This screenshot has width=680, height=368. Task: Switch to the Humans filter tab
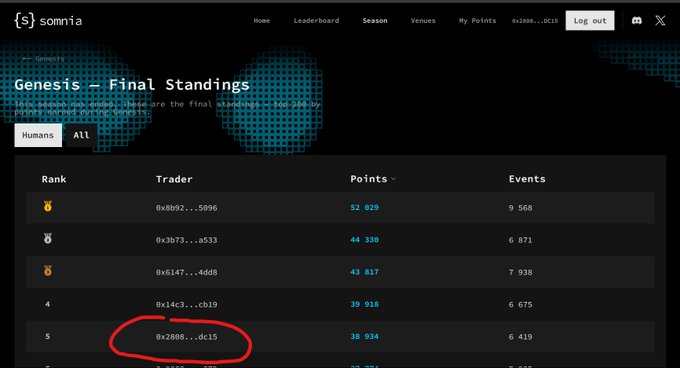coord(38,135)
